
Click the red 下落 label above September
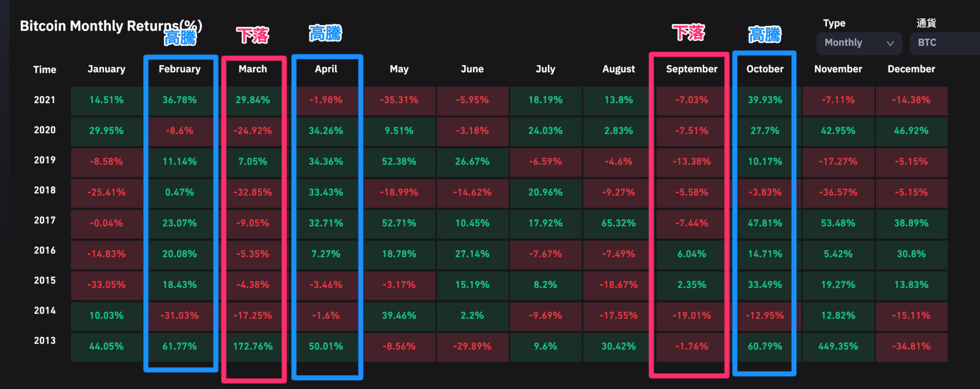688,33
